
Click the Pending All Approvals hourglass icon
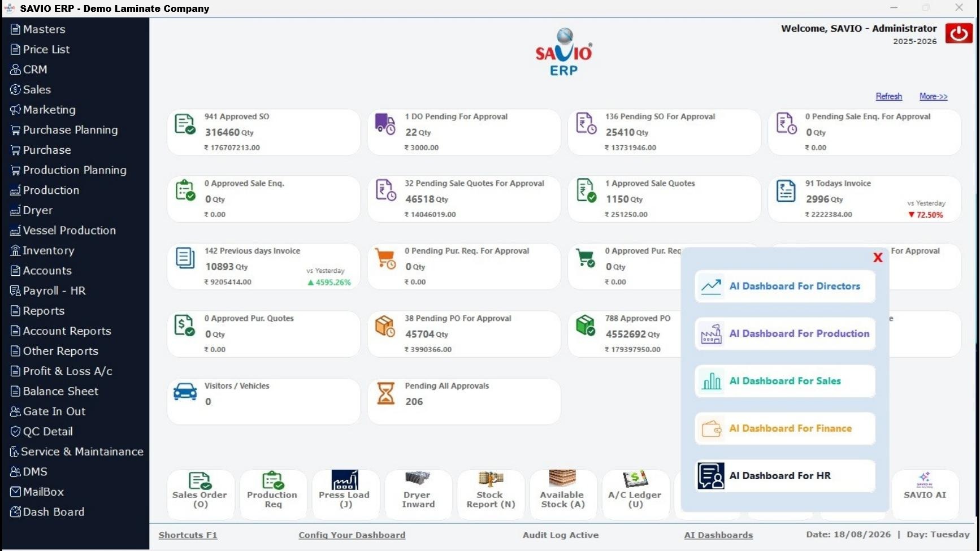tap(385, 393)
